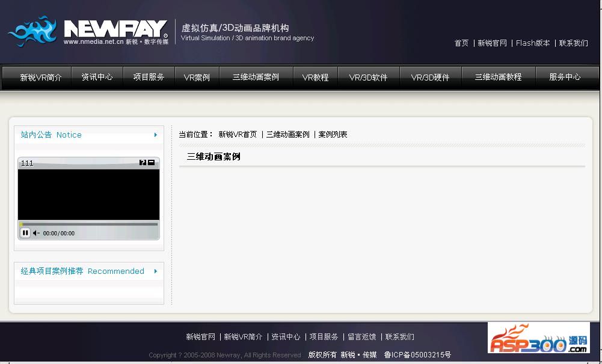Open the VR案例 navigation tab

[x=197, y=77]
